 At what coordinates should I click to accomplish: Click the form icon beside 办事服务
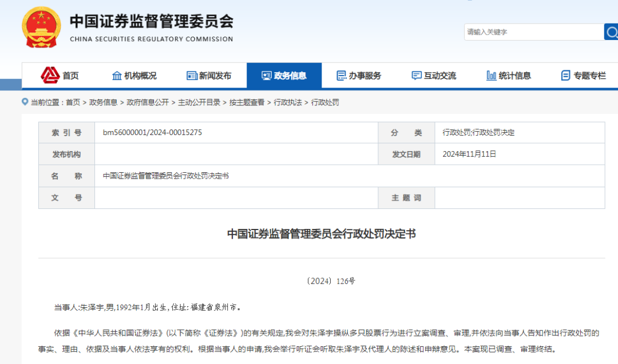pos(342,76)
